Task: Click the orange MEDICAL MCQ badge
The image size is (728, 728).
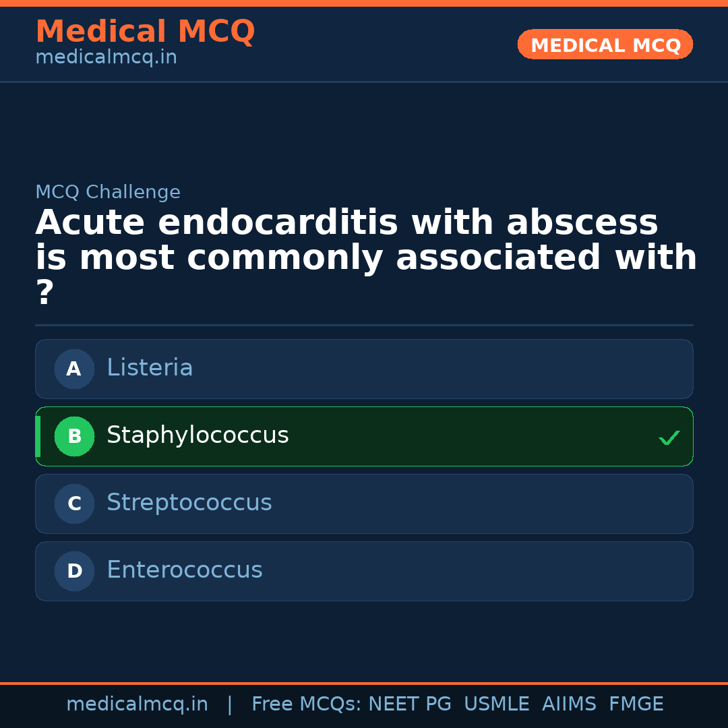Action: 605,44
